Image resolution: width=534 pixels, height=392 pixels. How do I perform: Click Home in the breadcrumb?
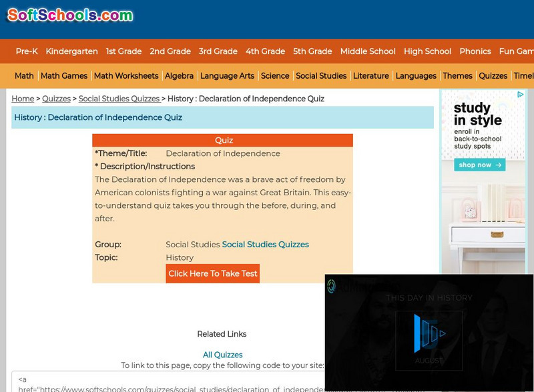point(23,99)
